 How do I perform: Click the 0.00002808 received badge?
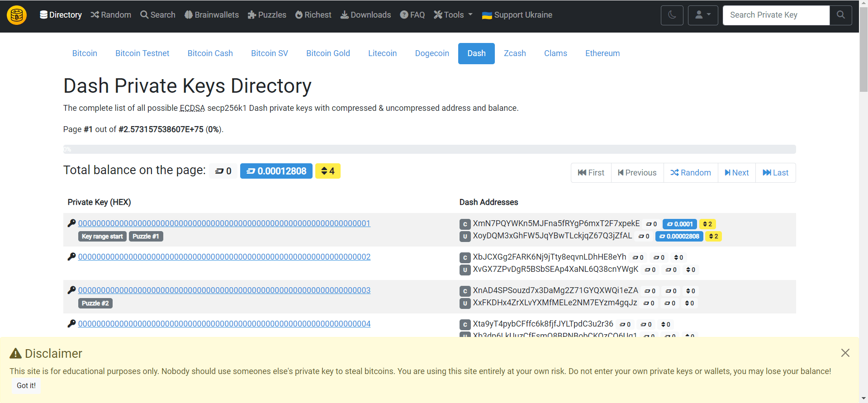679,236
